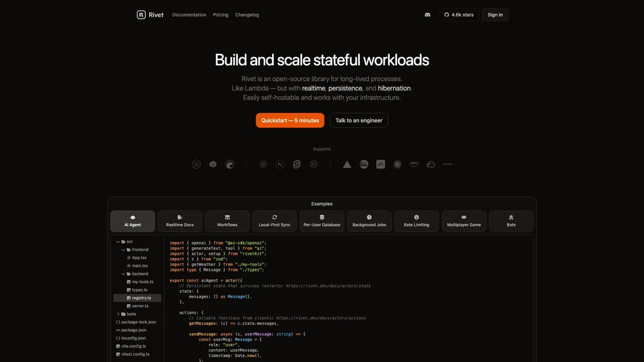Click the Deno logo under Supports
644x362 pixels.
point(230,164)
